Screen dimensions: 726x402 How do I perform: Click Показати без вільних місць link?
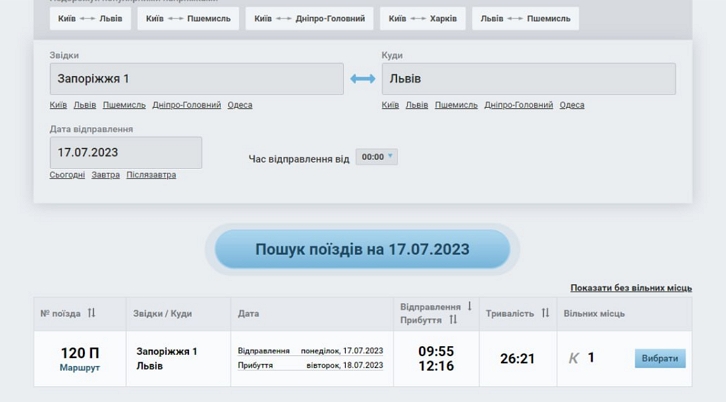pos(631,288)
